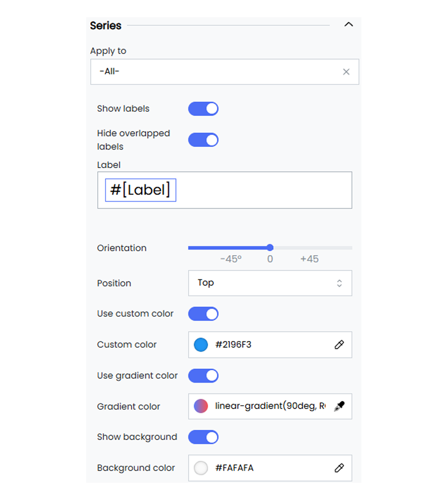Viewport: 448px width, 500px height.
Task: Click the Orientation slider handle
Action: pos(270,247)
